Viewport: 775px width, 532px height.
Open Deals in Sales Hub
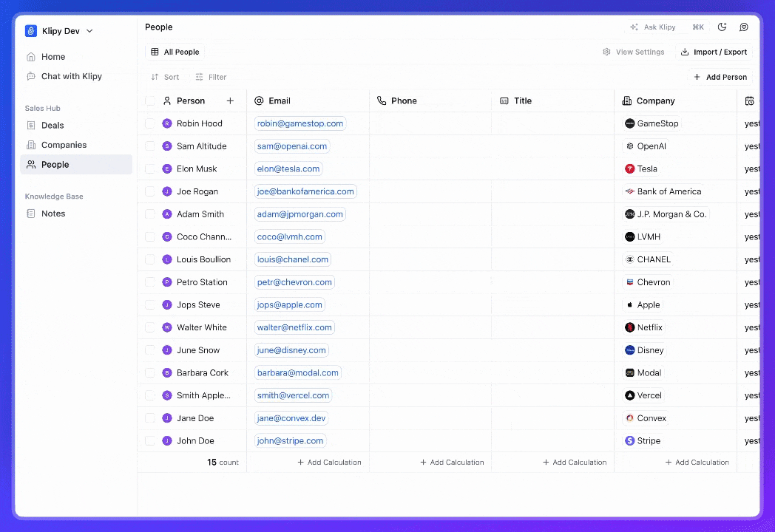pos(76,126)
